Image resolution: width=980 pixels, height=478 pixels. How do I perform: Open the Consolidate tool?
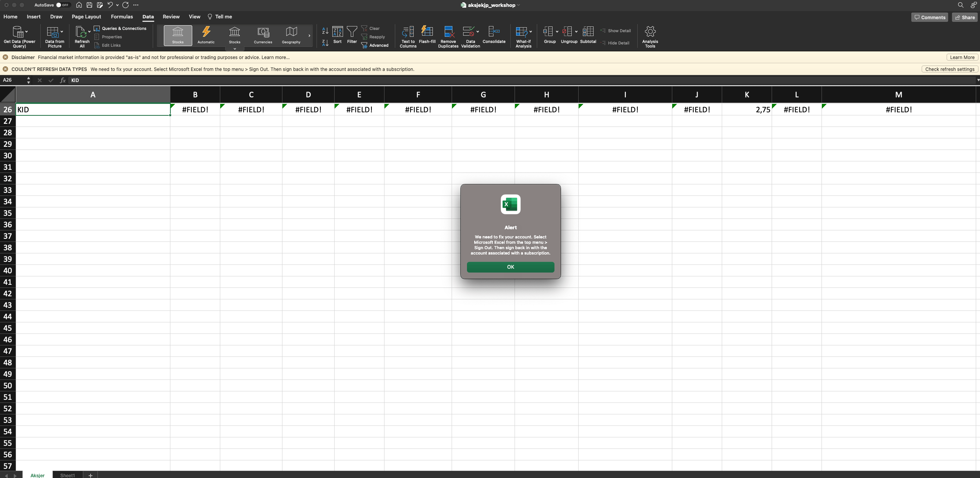(494, 35)
